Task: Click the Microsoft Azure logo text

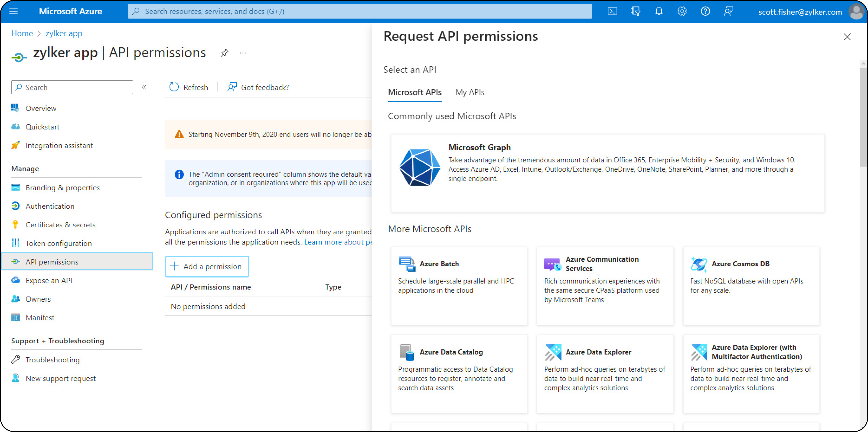Action: (70, 11)
